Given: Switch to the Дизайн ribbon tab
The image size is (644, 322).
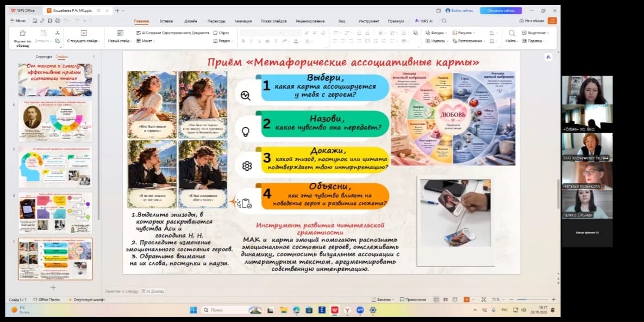Looking at the screenshot, I should coord(190,21).
